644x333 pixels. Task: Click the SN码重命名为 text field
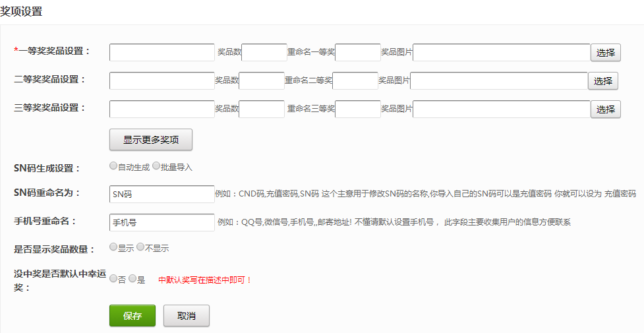[x=162, y=194]
